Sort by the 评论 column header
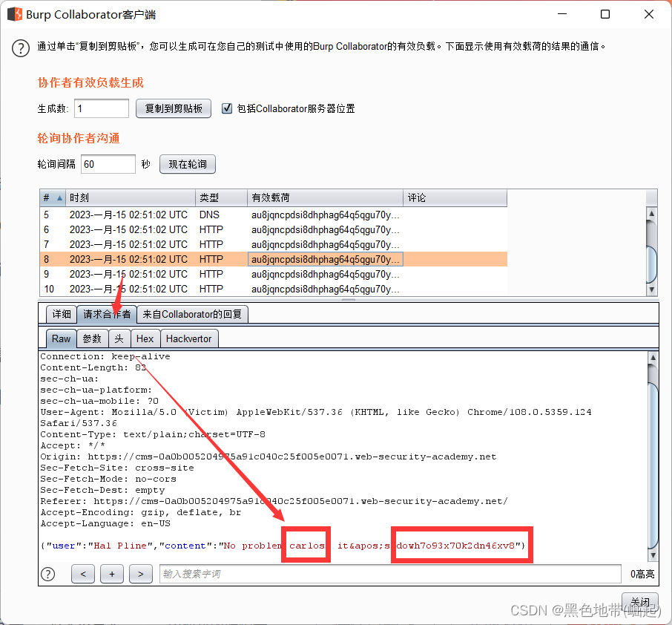This screenshot has height=625, width=672. pyautogui.click(x=455, y=197)
